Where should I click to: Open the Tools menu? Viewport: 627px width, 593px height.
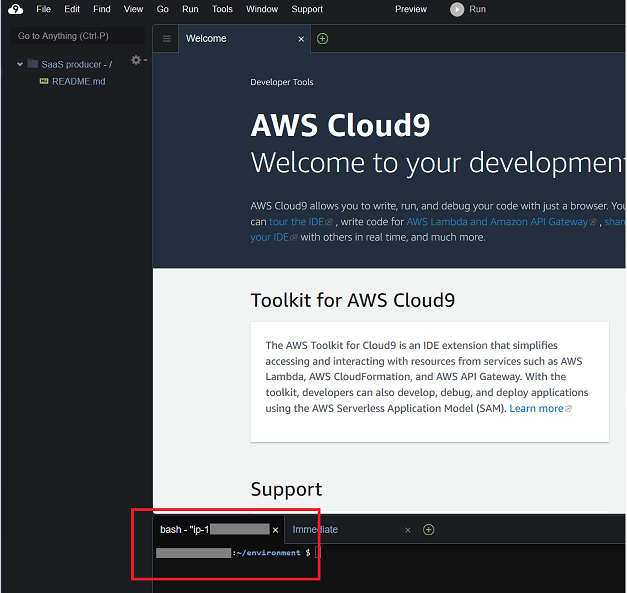tap(222, 9)
